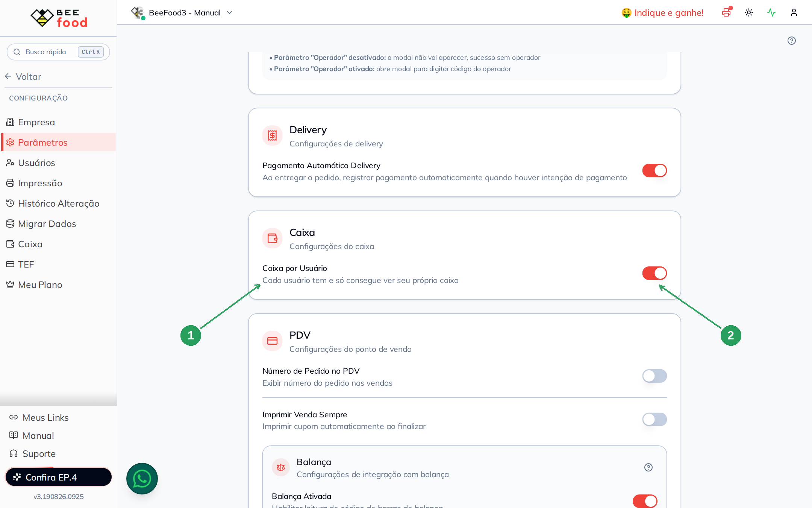Click the Migrar Dados database icon
812x508 pixels.
(10, 224)
